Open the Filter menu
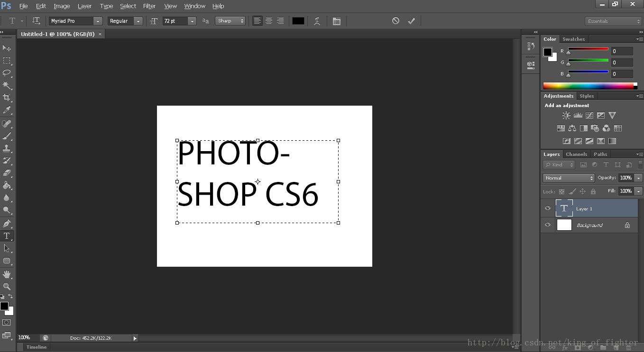Viewport: 644px width, 352px height. tap(149, 6)
